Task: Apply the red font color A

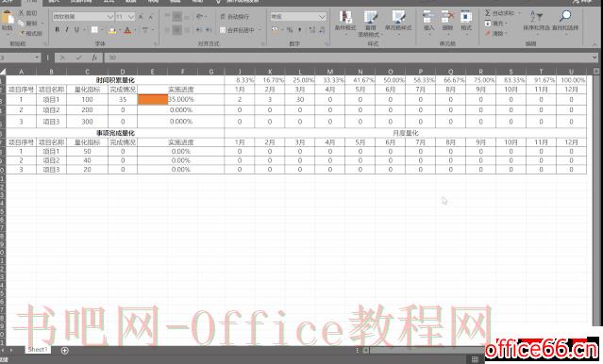Action: [128, 30]
